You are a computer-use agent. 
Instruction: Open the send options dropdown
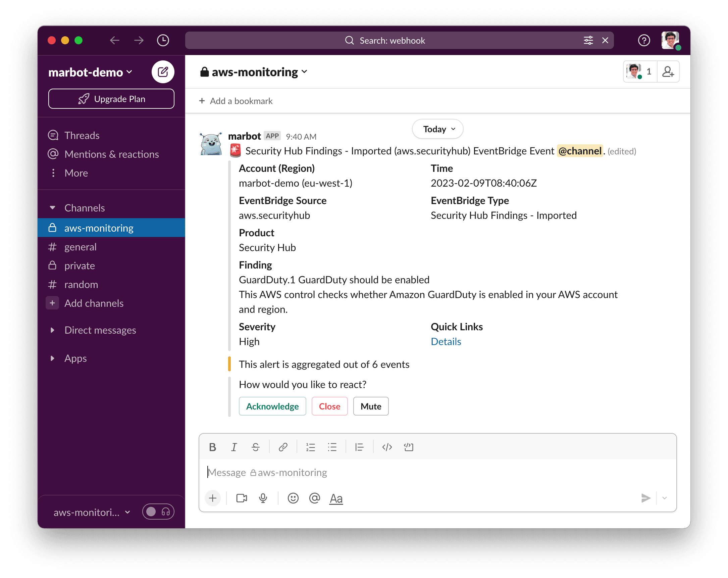pos(664,498)
